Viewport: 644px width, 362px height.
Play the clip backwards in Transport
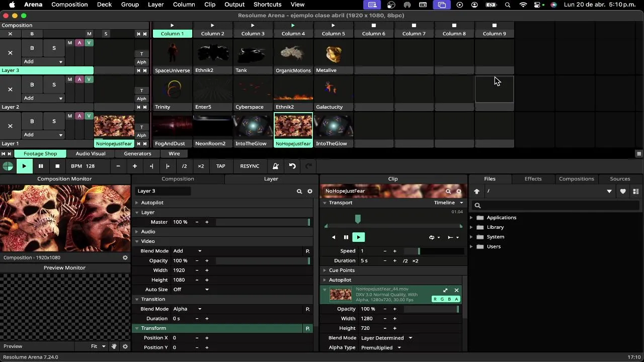(333, 237)
